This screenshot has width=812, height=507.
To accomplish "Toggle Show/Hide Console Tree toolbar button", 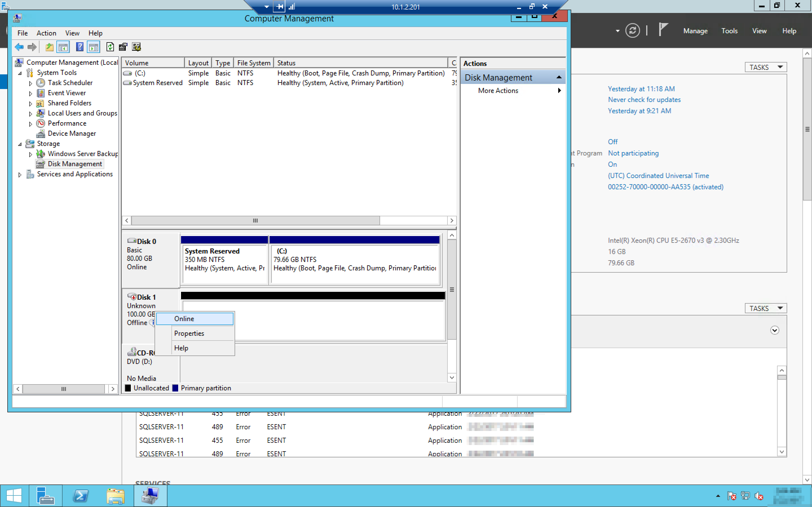I will pos(63,47).
